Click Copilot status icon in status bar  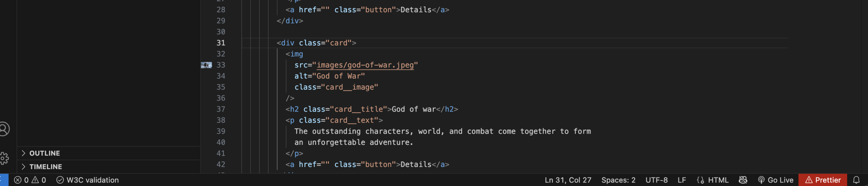pos(743,180)
